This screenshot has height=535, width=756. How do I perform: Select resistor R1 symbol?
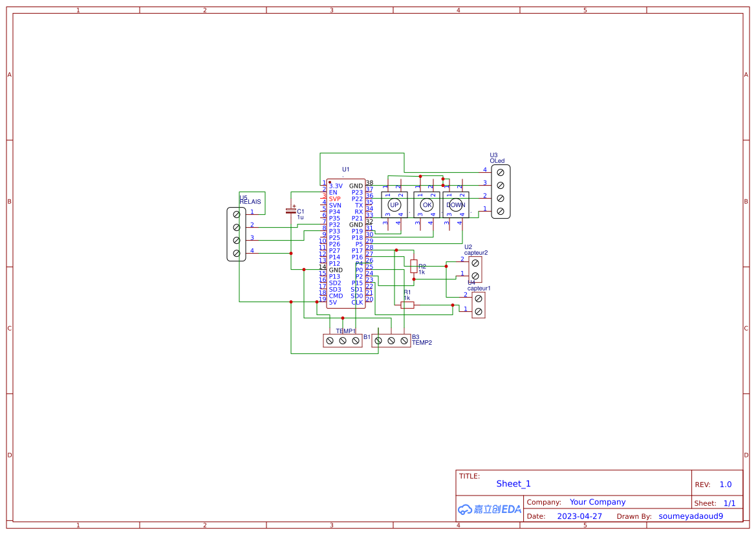click(407, 305)
